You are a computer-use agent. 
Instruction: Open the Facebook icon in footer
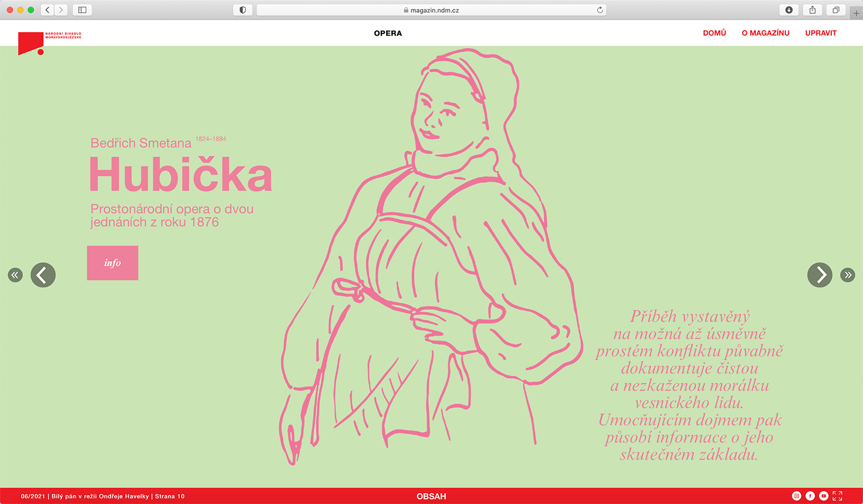click(x=810, y=496)
